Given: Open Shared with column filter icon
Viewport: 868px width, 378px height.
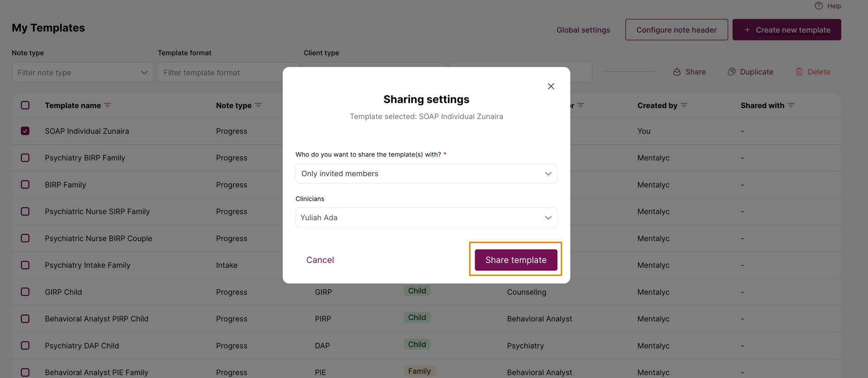Looking at the screenshot, I should [x=791, y=105].
